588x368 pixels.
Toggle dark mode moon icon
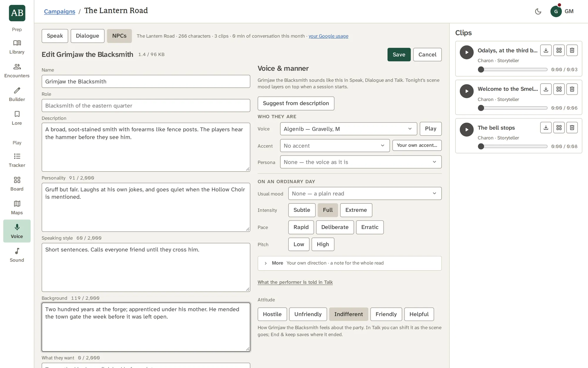click(538, 11)
